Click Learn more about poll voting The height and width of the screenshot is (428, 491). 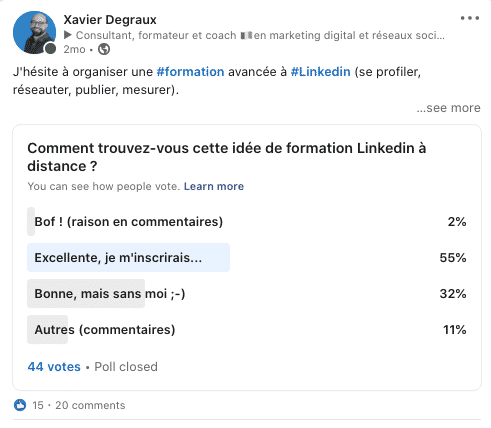(x=214, y=186)
